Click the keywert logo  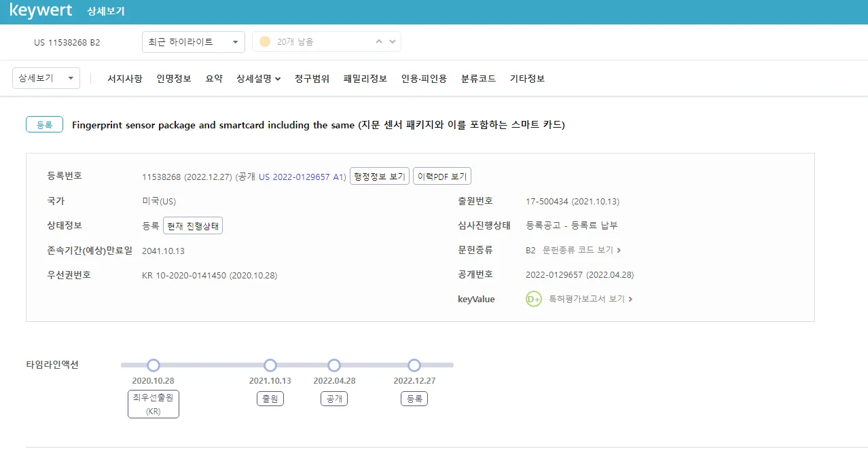41,11
